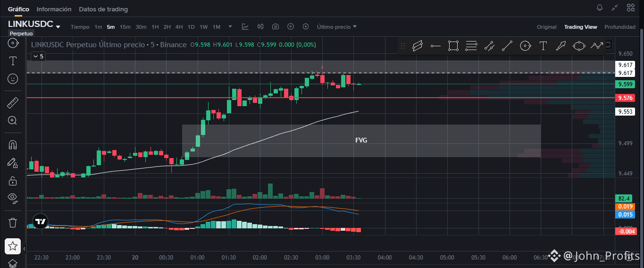644x268 pixels.
Task: Select the regression trend tool
Action: pos(489,46)
